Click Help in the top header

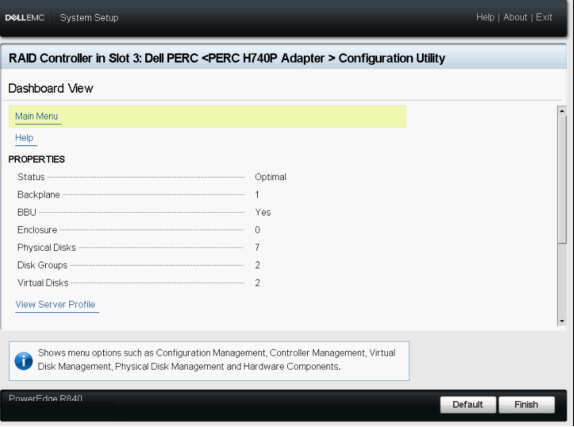(485, 17)
